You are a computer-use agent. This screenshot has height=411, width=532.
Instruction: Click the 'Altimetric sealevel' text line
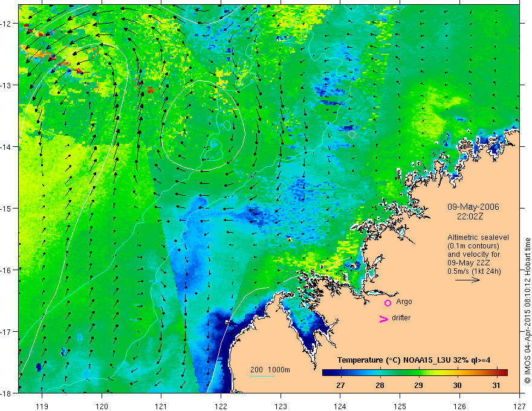(x=478, y=238)
